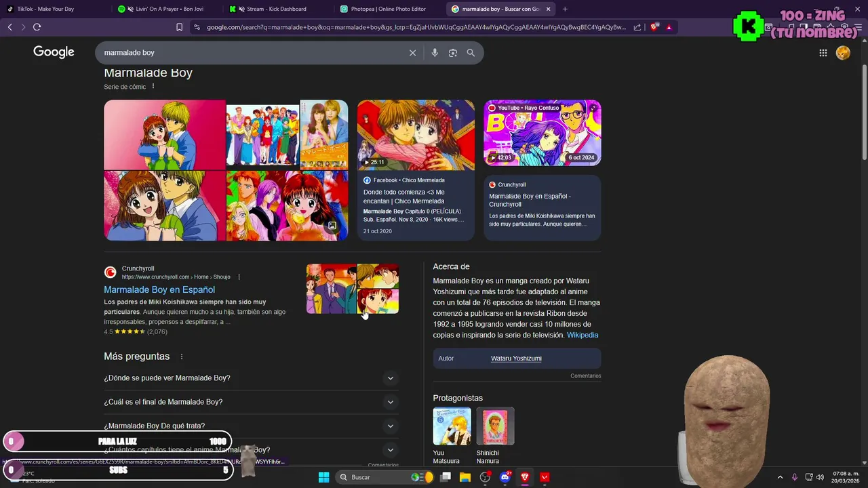
Task: Open the options dots next to the Crunchyroll URL
Action: pos(239,277)
